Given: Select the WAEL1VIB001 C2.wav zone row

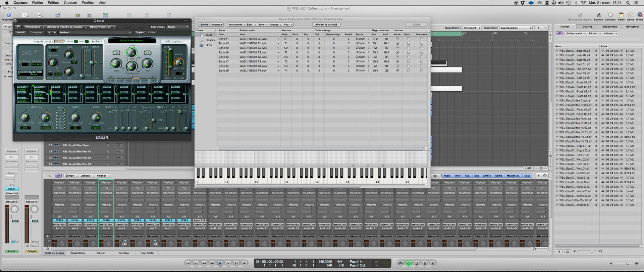Looking at the screenshot, I should (x=322, y=48).
